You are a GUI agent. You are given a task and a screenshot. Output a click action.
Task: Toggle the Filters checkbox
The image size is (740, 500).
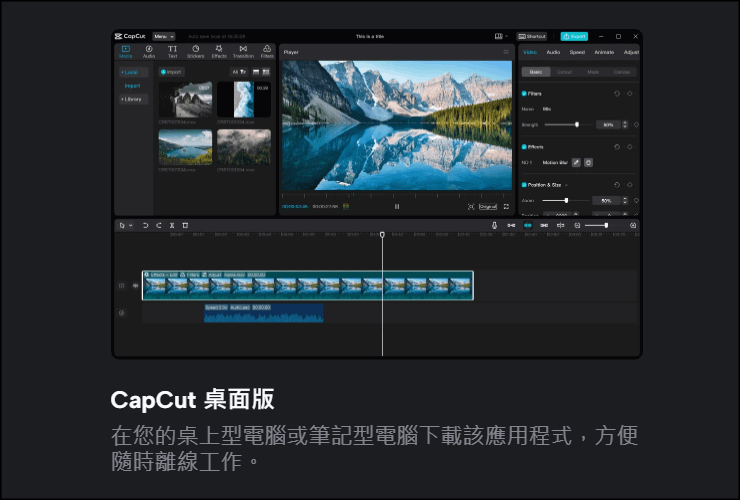coord(524,93)
